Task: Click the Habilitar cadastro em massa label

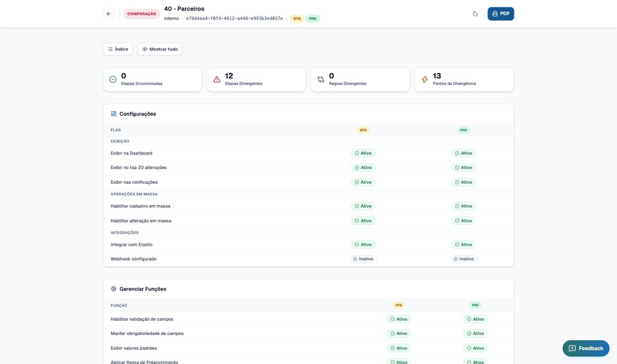Action: click(x=140, y=206)
